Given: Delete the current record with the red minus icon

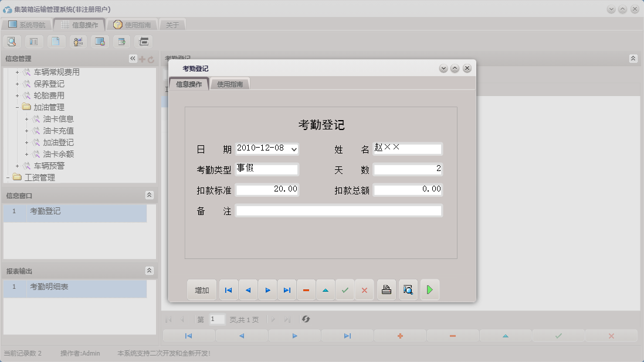Looking at the screenshot, I should [306, 289].
